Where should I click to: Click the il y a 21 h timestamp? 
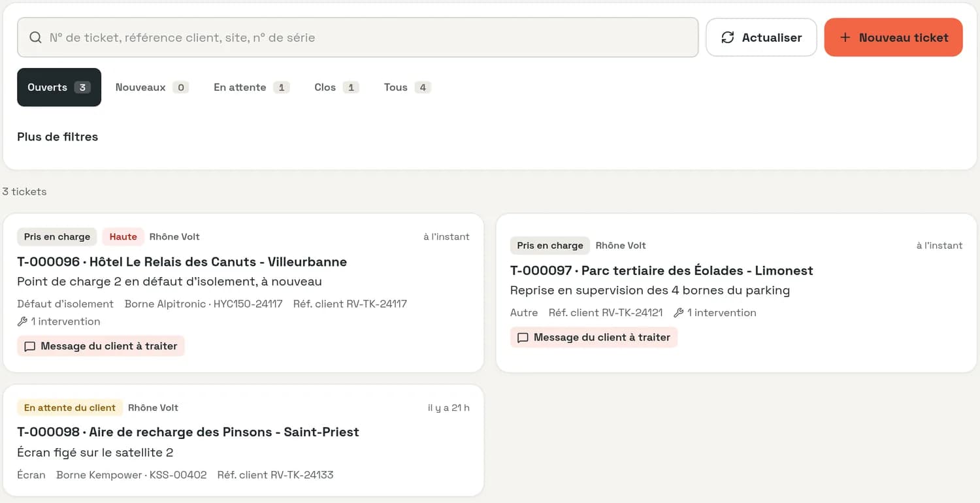click(449, 408)
